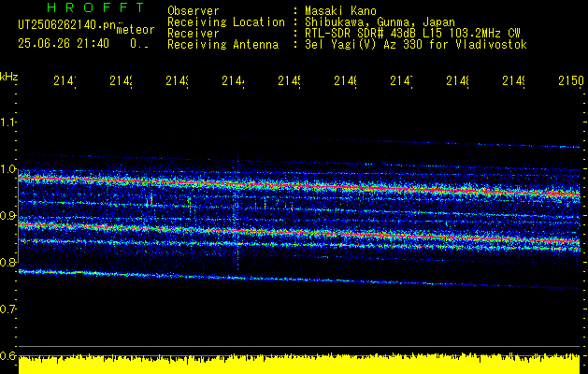
Task: Click the 2149 time marker
Action: (513, 80)
